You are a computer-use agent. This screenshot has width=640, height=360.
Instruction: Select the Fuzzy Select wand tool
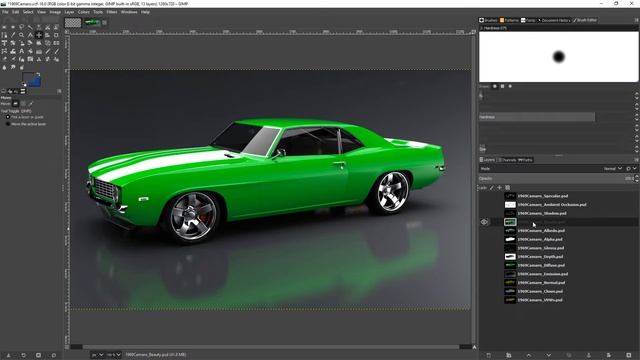click(x=30, y=27)
